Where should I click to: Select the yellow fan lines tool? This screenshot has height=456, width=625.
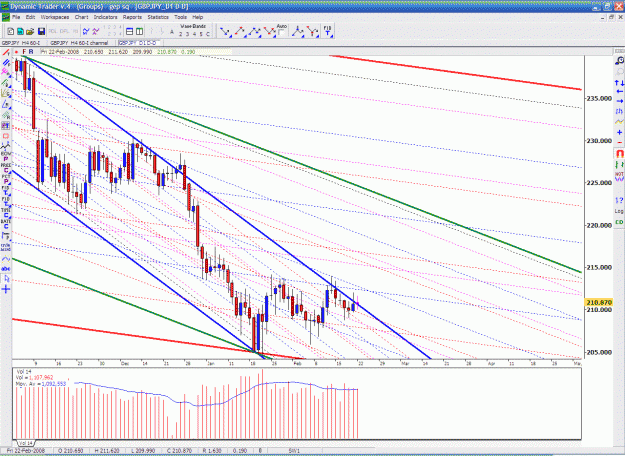[6, 93]
